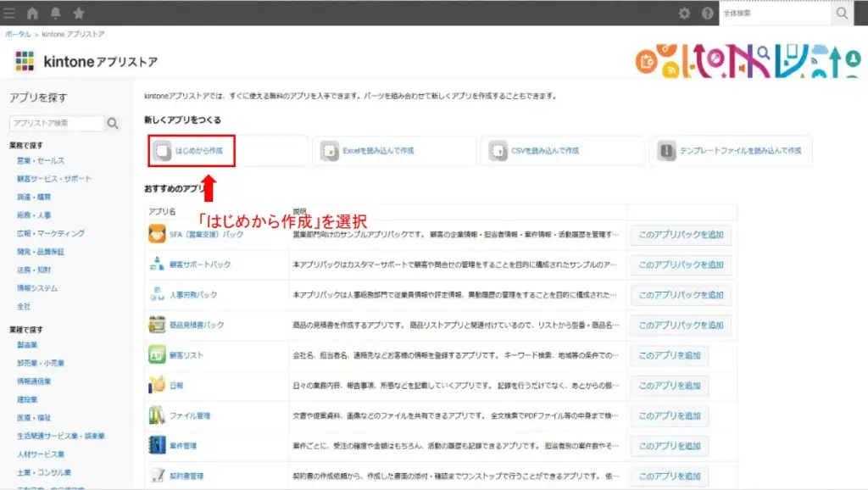868x490 pixels.
Task: Open the notifications bell icon
Action: tap(56, 13)
